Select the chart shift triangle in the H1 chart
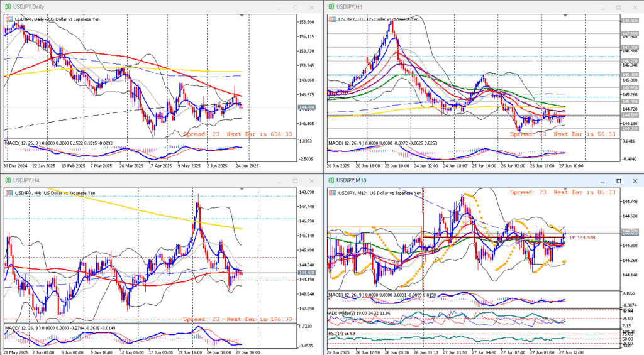Screen dimensions: 644x355 [x=565, y=16]
